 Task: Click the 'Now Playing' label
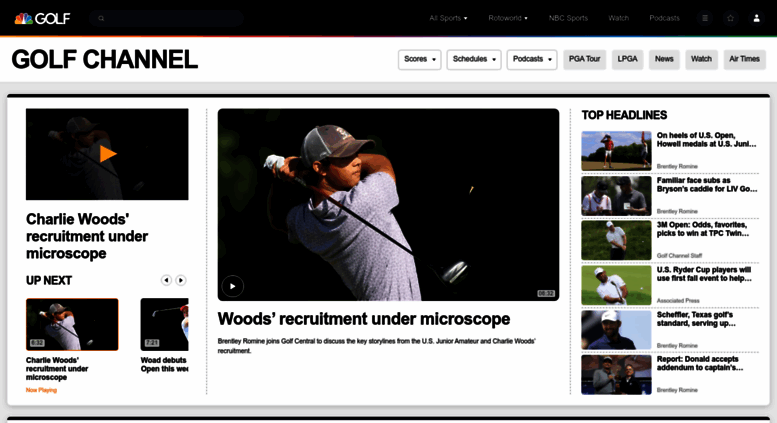coord(41,390)
